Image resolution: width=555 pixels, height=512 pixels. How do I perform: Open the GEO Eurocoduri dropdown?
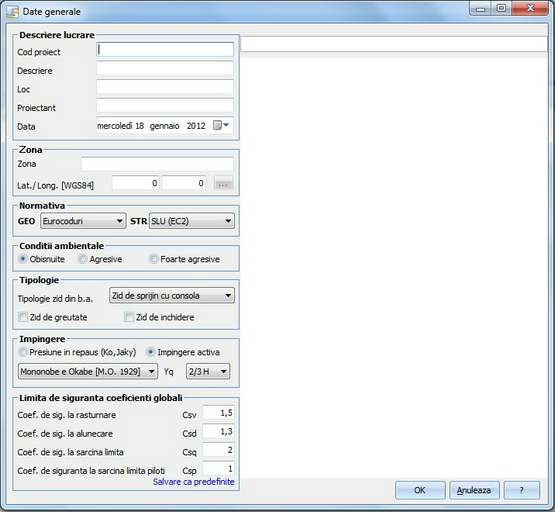pos(83,221)
